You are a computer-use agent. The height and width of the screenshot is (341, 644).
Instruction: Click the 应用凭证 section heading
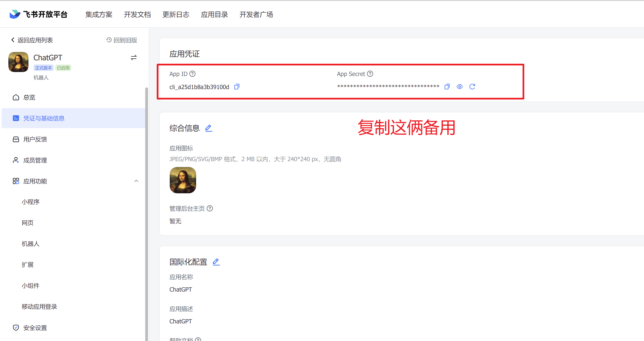coord(185,54)
